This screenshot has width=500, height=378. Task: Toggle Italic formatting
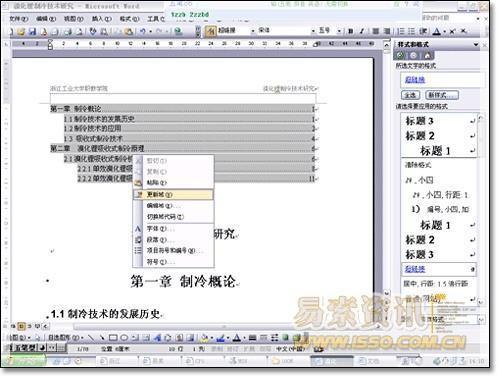click(x=362, y=31)
